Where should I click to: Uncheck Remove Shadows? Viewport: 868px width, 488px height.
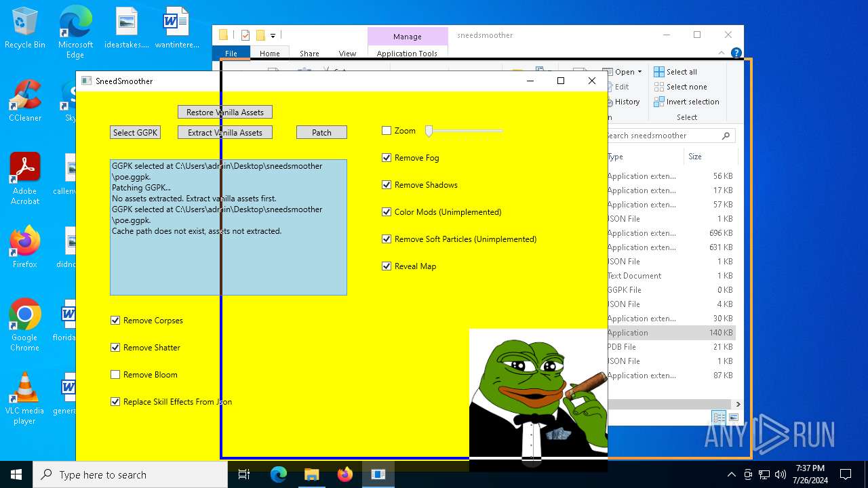click(387, 185)
